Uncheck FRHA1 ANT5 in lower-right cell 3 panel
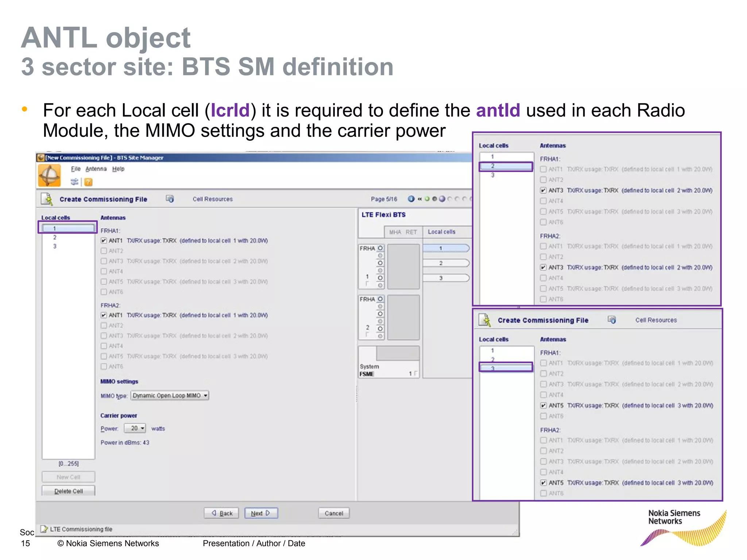 (543, 405)
